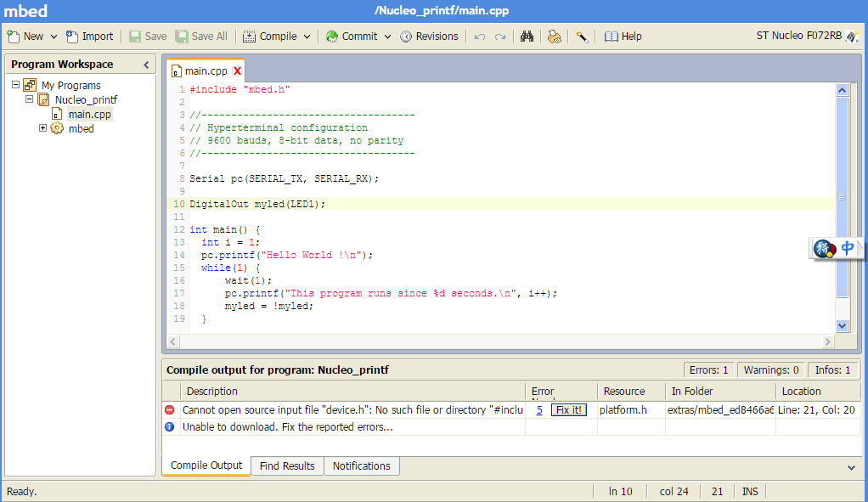Click line 8 Serial pc declaration
The height and width of the screenshot is (502, 868).
[x=284, y=178]
